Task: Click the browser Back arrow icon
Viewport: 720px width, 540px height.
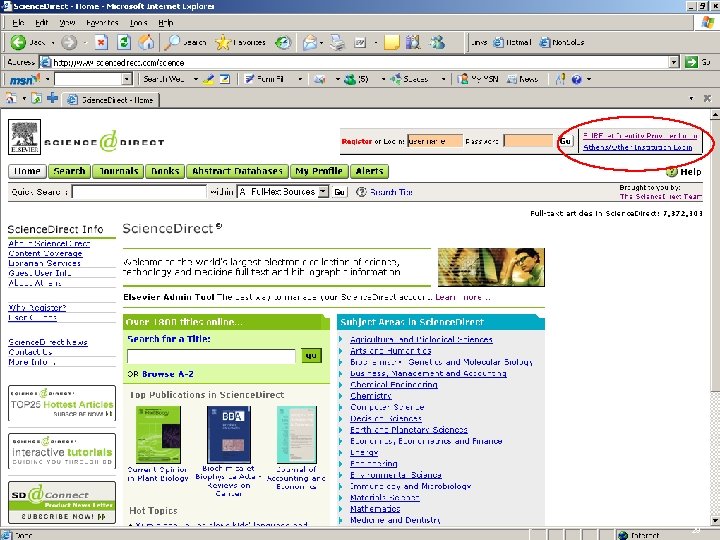Action: click(x=18, y=42)
